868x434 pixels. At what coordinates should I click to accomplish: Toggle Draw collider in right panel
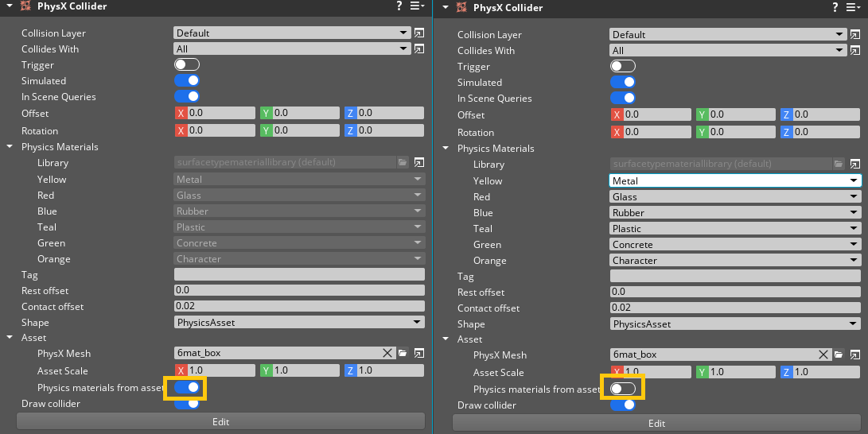623,405
